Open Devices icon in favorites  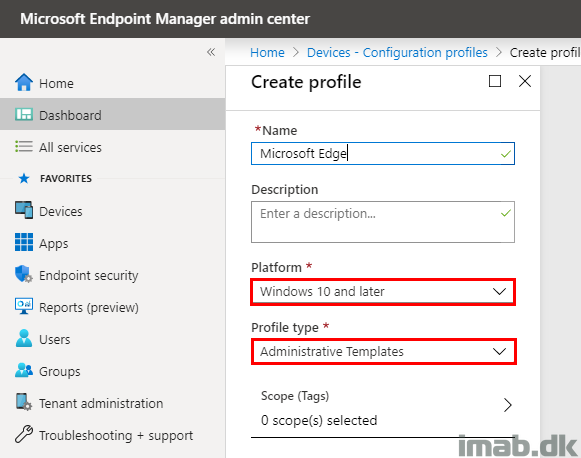pyautogui.click(x=24, y=210)
